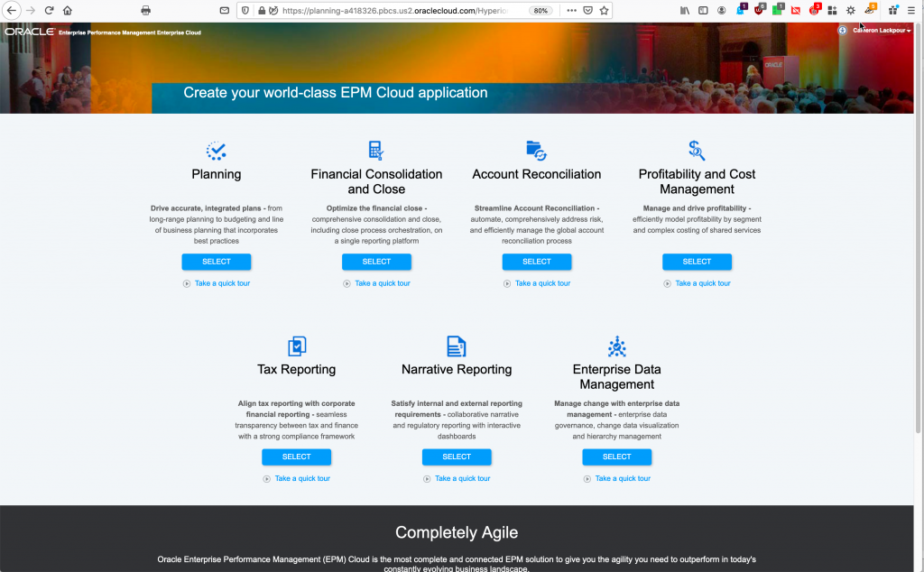Select the Tax Reporting application
Image resolution: width=924 pixels, height=572 pixels.
(296, 457)
